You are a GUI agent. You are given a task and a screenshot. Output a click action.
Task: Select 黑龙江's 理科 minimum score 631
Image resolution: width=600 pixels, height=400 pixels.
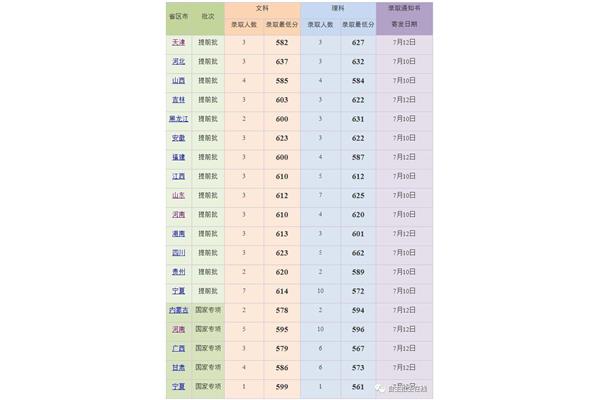click(x=358, y=119)
